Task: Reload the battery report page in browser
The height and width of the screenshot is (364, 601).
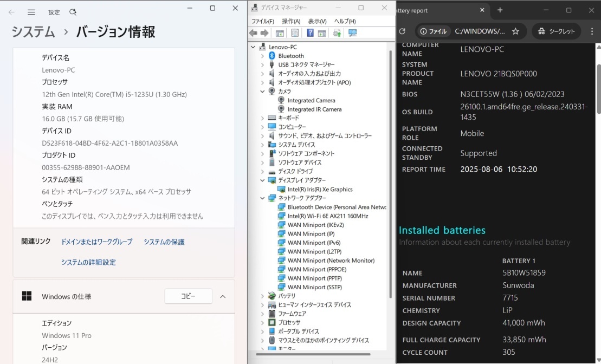Action: 402,31
